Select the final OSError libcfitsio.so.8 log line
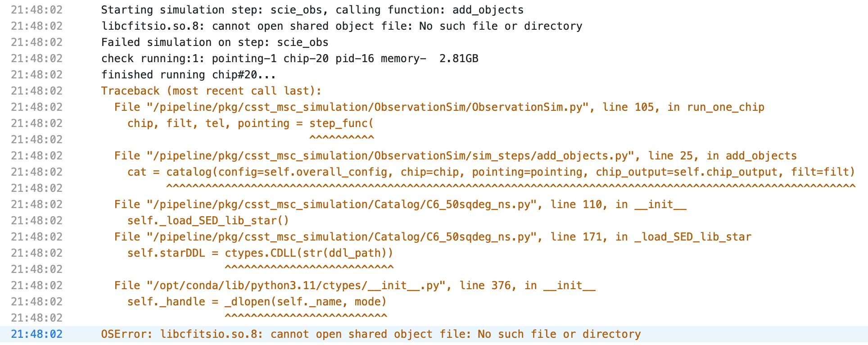This screenshot has height=345, width=868. coord(371,334)
